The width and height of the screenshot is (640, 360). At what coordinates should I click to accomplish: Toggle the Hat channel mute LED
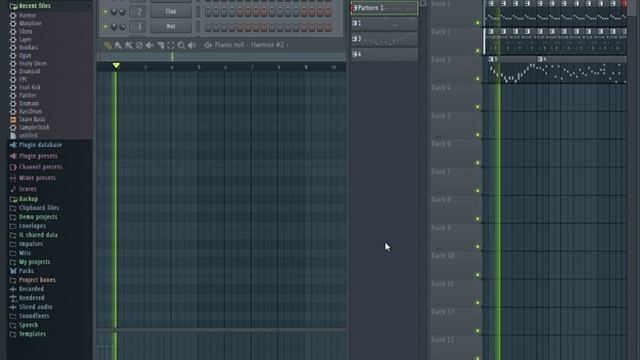coord(106,27)
